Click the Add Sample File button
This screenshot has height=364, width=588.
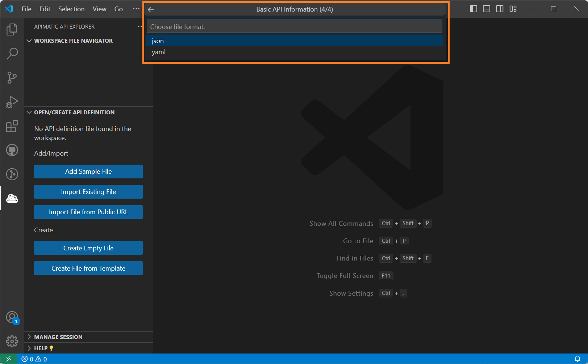pos(88,172)
